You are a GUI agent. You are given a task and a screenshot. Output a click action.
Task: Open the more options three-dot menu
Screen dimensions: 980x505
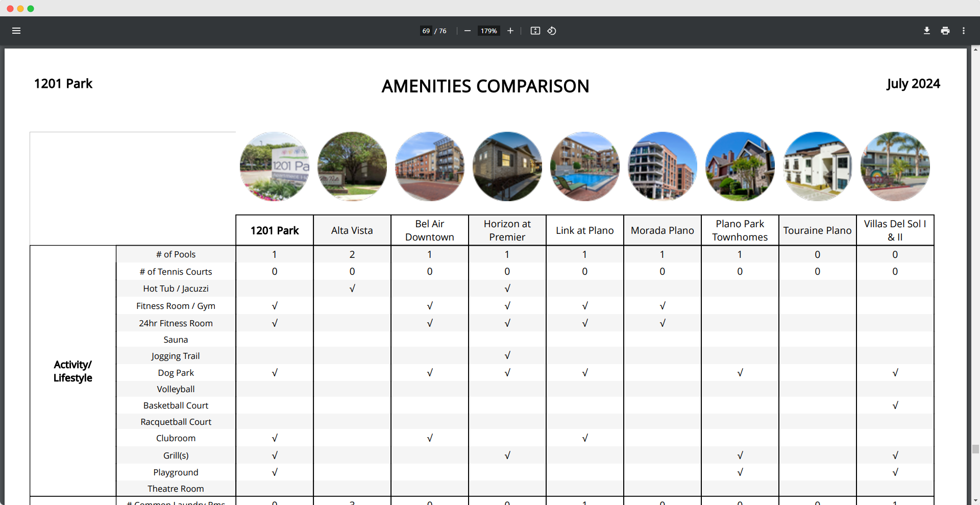point(964,31)
